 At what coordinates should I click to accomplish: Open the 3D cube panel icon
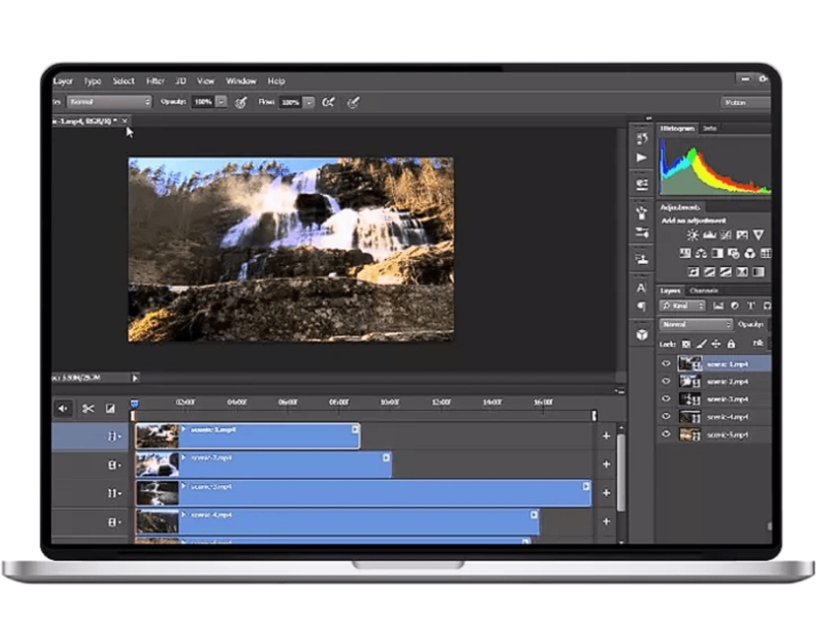coord(642,335)
